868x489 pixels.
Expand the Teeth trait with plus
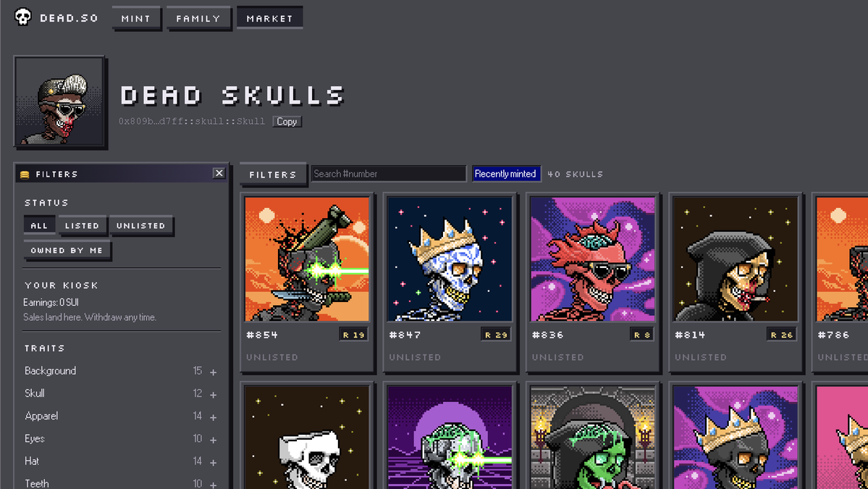[x=213, y=485]
